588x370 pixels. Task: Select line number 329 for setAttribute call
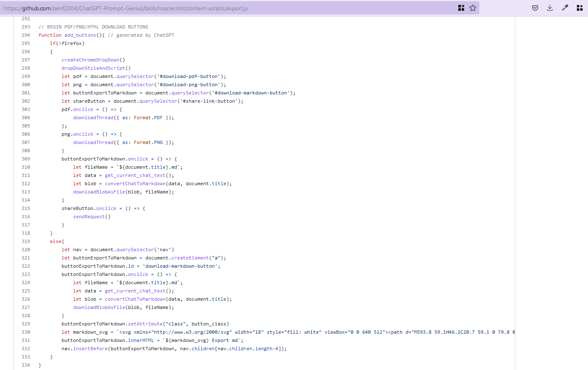(26, 324)
